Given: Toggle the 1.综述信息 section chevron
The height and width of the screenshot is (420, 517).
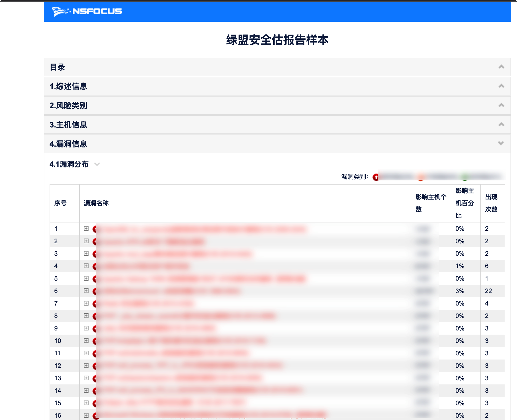Looking at the screenshot, I should pos(501,86).
